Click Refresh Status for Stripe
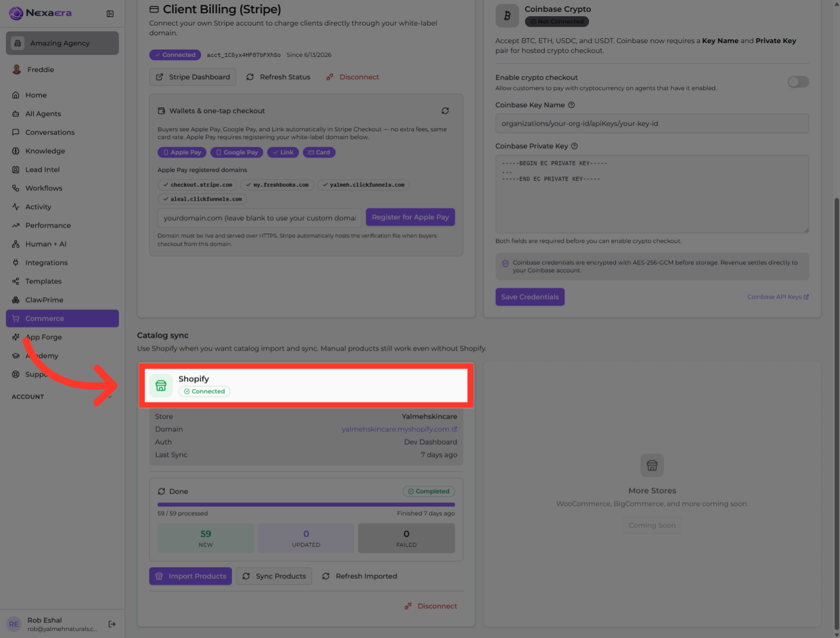Screen dimensions: 840x638 pyautogui.click(x=278, y=77)
